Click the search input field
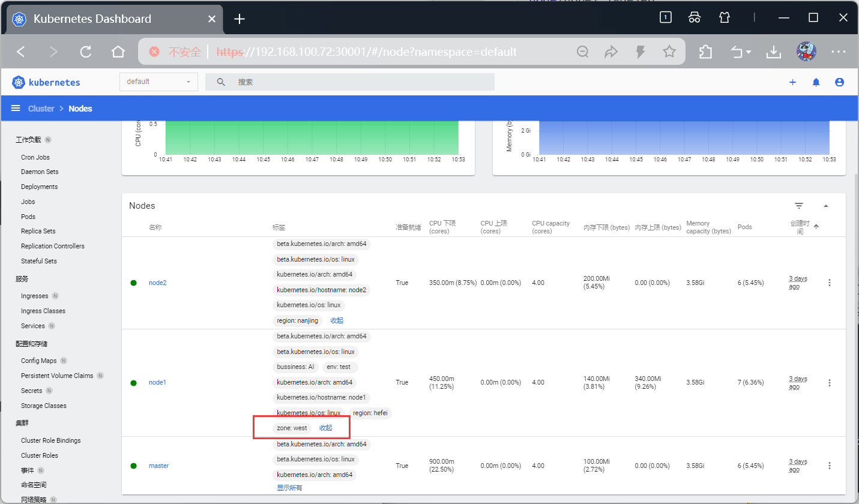 [x=350, y=82]
